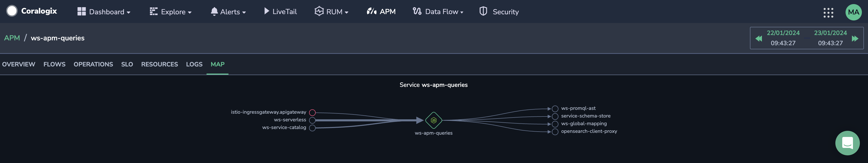
Task: Switch to the LOGS tab
Action: tap(194, 64)
